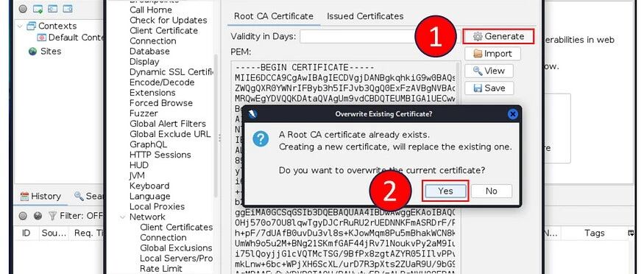Viewport: 644px width, 274px height.
Task: Open the History filter funnel icon
Action: click(52, 216)
